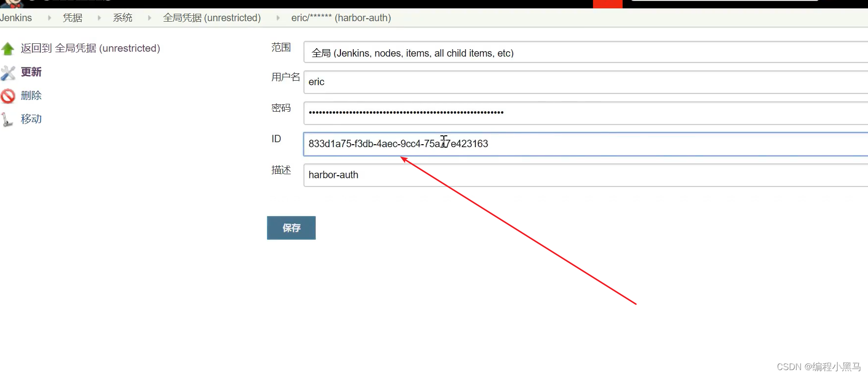The image size is (868, 376).
Task: Click the 用户名 field label
Action: (x=286, y=77)
